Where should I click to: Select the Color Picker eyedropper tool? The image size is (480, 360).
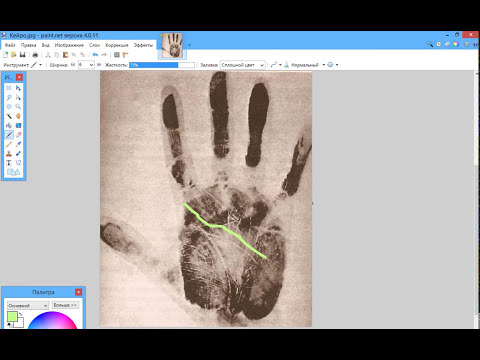(x=18, y=144)
